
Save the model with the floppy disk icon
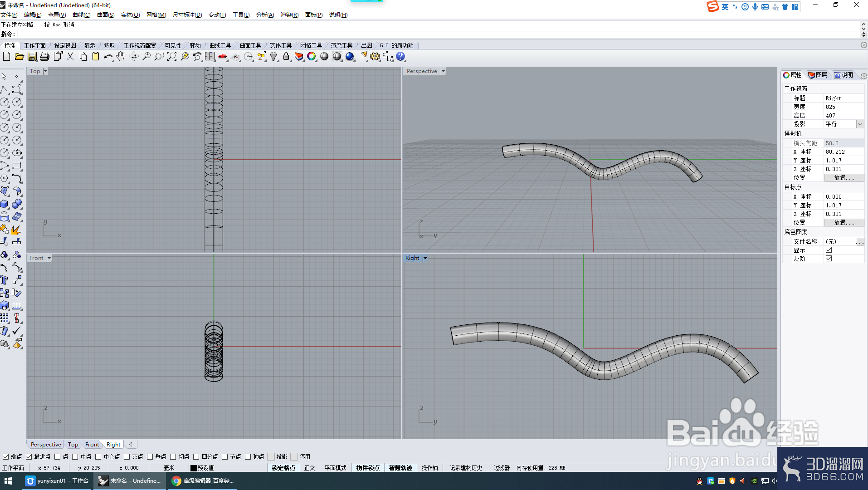click(x=32, y=56)
